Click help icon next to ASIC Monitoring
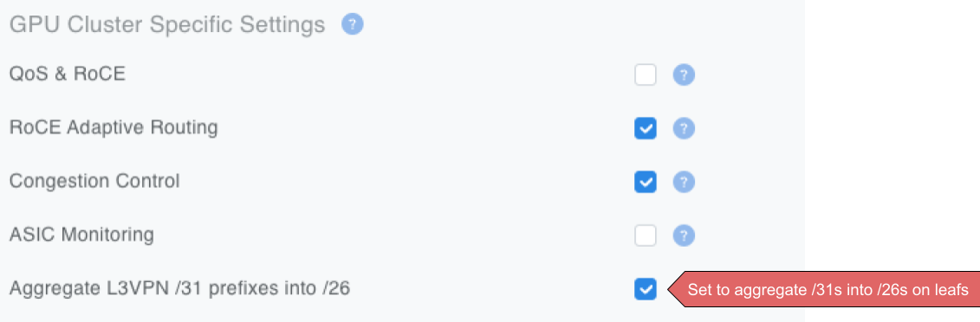The height and width of the screenshot is (322, 980). pyautogui.click(x=684, y=236)
